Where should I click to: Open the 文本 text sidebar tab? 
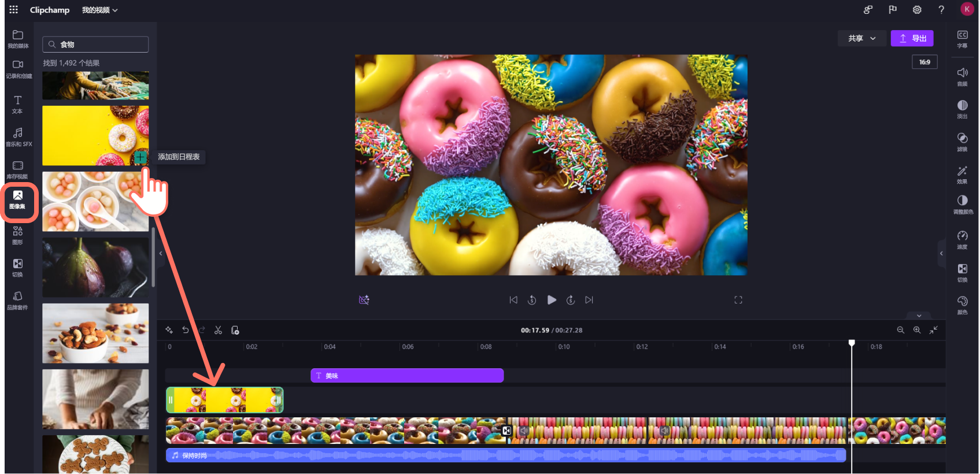(18, 105)
